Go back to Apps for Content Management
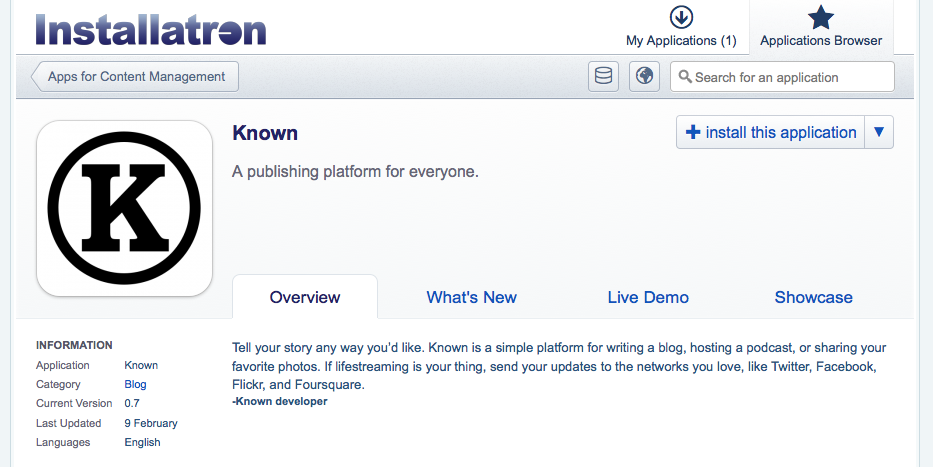This screenshot has height=467, width=933. [x=135, y=76]
